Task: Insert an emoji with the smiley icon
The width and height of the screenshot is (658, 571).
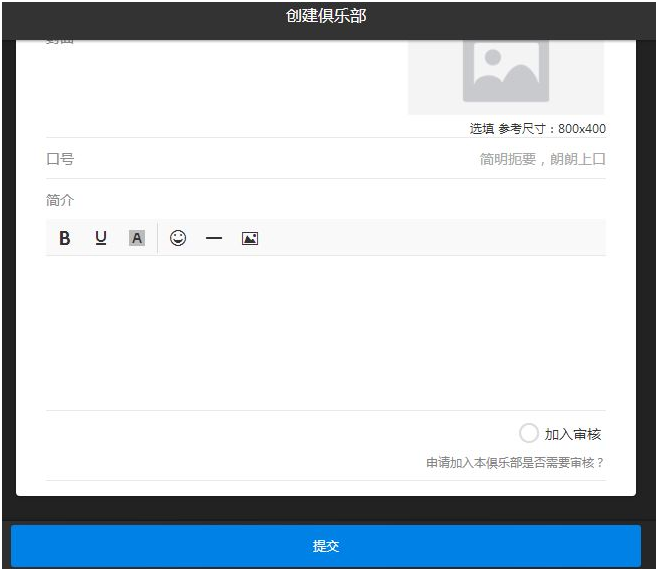Action: click(178, 238)
